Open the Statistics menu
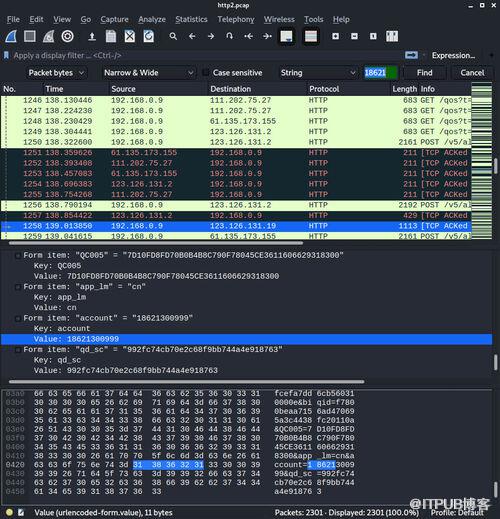Image resolution: width=500 pixels, height=519 pixels. point(191,19)
